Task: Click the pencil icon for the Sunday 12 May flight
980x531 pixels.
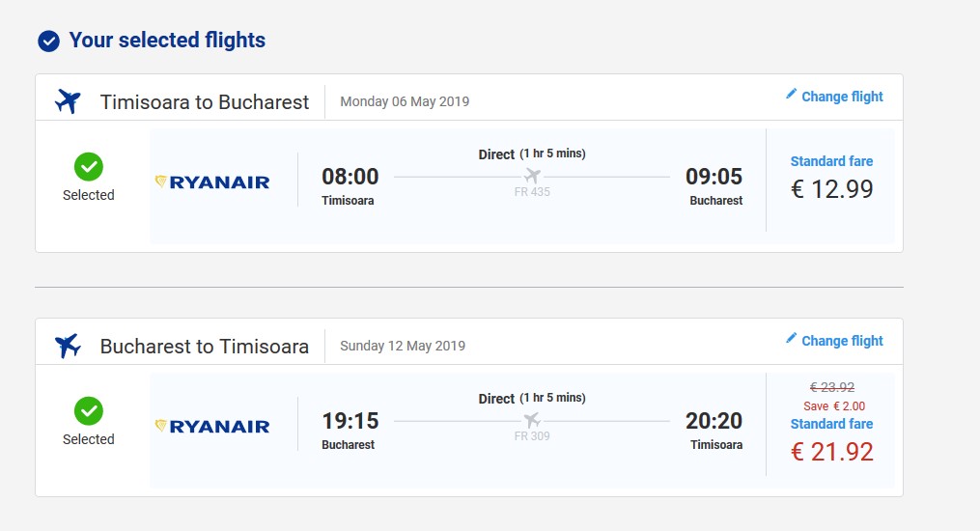Action: pos(792,339)
